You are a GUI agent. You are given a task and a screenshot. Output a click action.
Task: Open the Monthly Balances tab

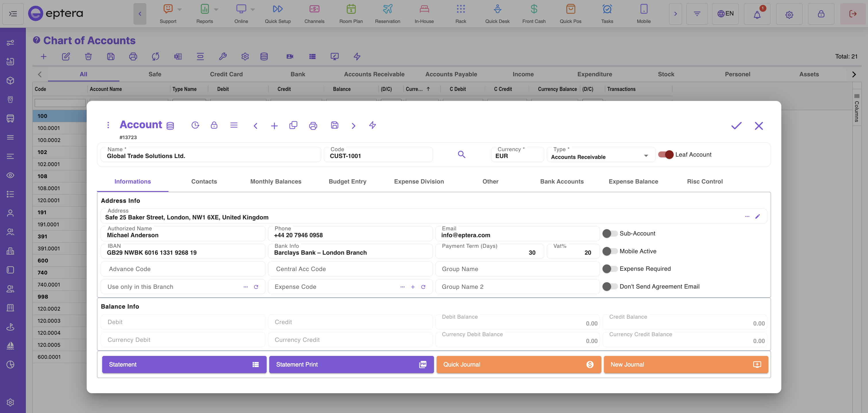pos(276,182)
